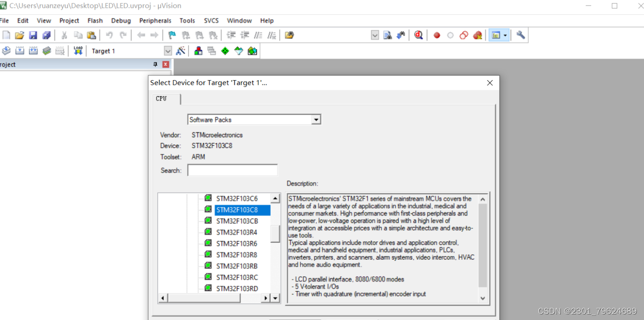Uncomment selection toolbar icon
The height and width of the screenshot is (320, 644).
(272, 35)
